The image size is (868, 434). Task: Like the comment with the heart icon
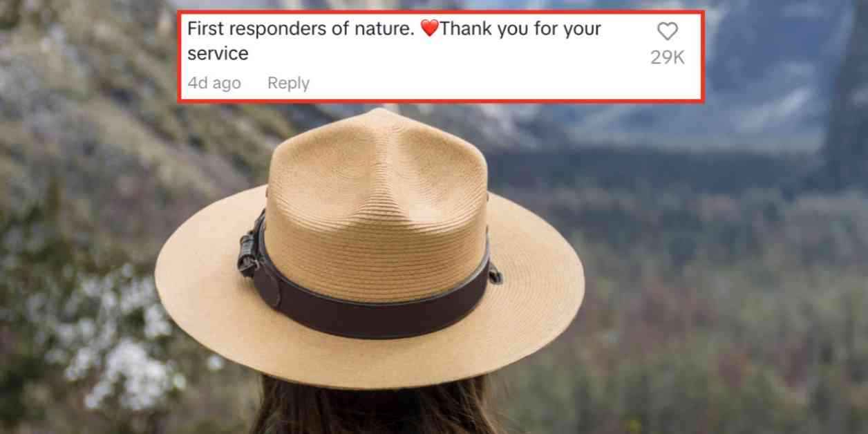667,31
